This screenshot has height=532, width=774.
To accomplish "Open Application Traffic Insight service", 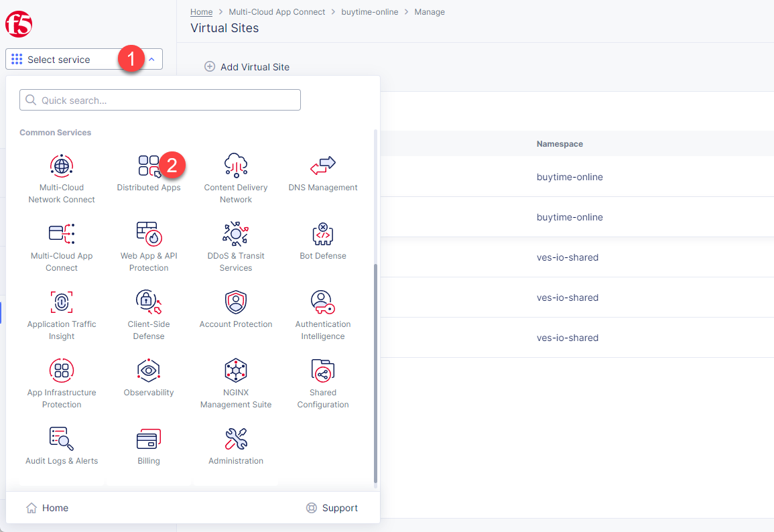I will click(x=62, y=316).
